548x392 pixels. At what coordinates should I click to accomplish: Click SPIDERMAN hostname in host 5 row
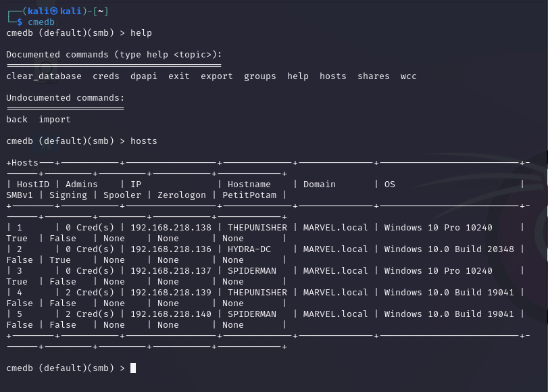pos(252,314)
